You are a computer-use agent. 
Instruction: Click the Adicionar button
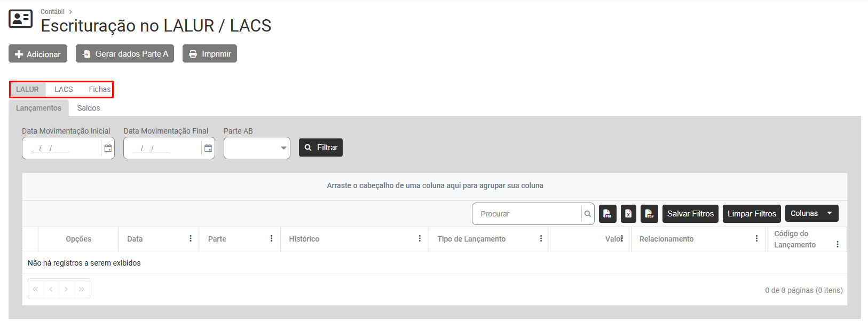pyautogui.click(x=38, y=53)
